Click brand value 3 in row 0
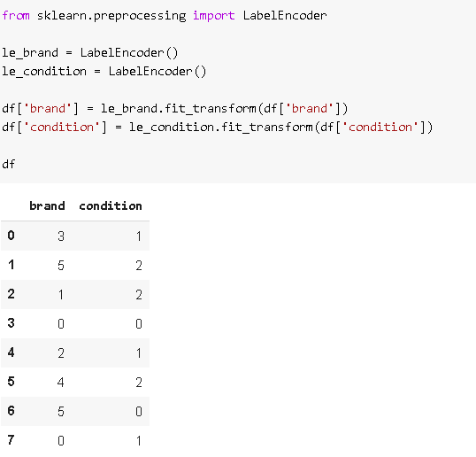The width and height of the screenshot is (476, 457). 61,236
